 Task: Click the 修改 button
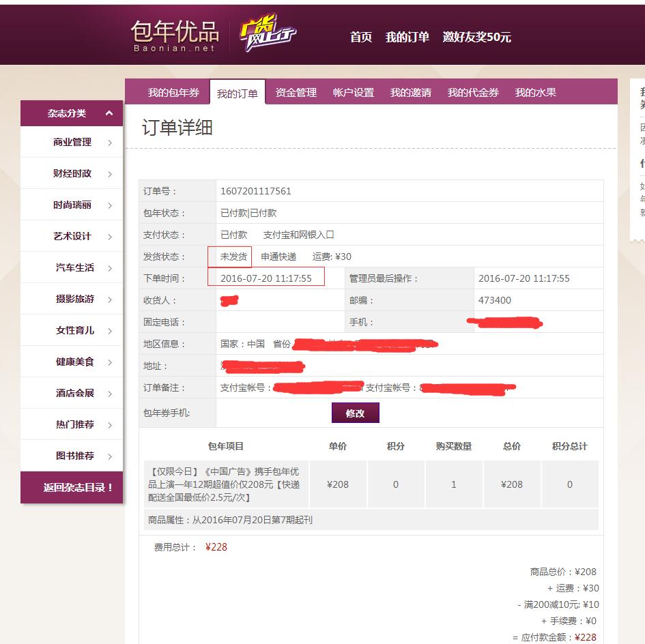(x=355, y=413)
